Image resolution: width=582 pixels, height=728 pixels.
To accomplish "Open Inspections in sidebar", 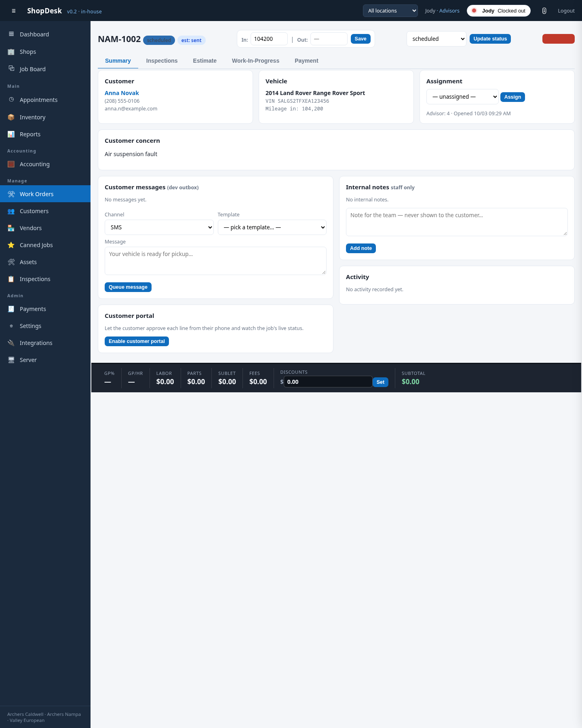I will click(x=45, y=279).
